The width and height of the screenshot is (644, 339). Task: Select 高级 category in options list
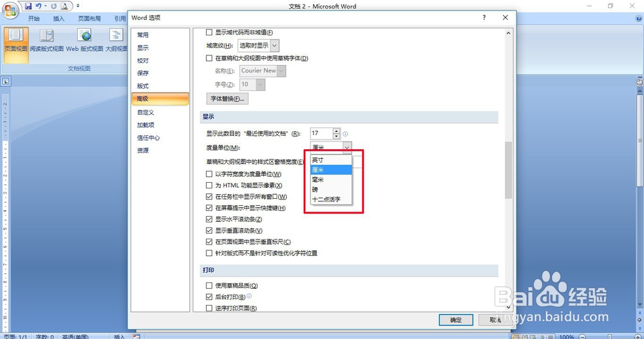coord(160,98)
